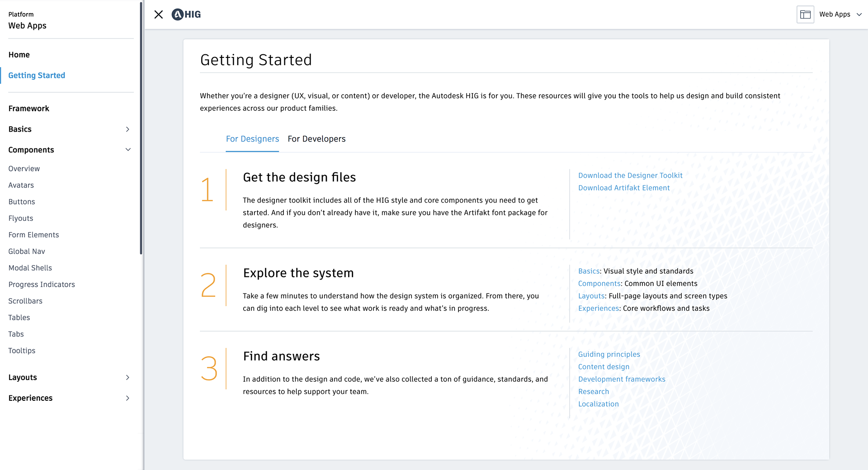Follow the Localization link
The width and height of the screenshot is (868, 470).
point(598,404)
